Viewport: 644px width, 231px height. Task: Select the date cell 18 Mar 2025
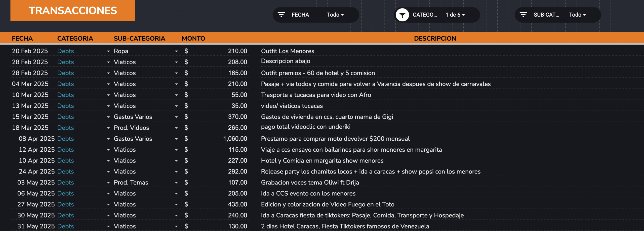(30, 128)
